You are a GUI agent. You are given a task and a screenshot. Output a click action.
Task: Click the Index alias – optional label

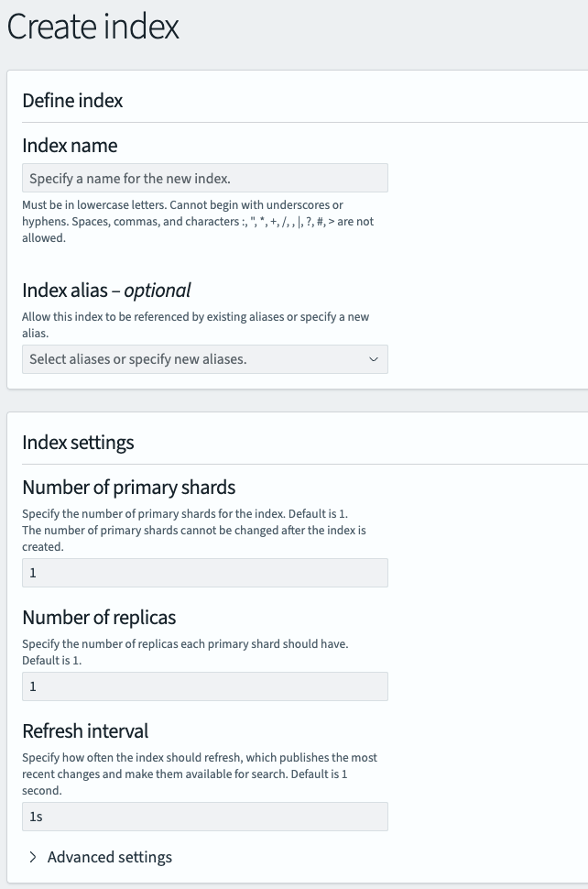tap(106, 290)
